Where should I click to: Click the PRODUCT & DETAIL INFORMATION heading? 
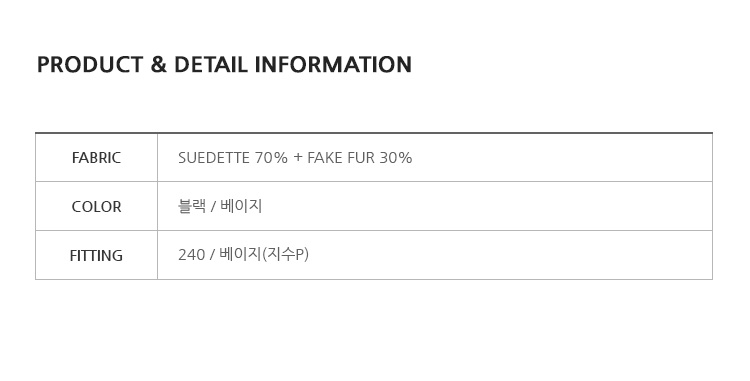pyautogui.click(x=224, y=65)
